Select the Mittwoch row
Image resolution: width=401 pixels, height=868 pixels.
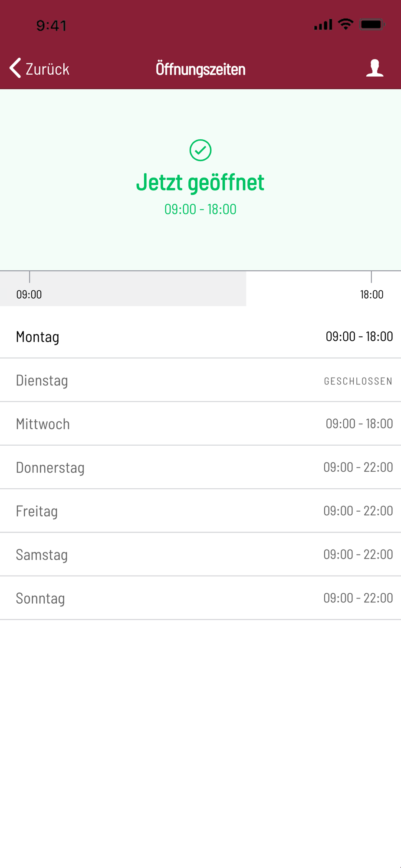click(200, 424)
